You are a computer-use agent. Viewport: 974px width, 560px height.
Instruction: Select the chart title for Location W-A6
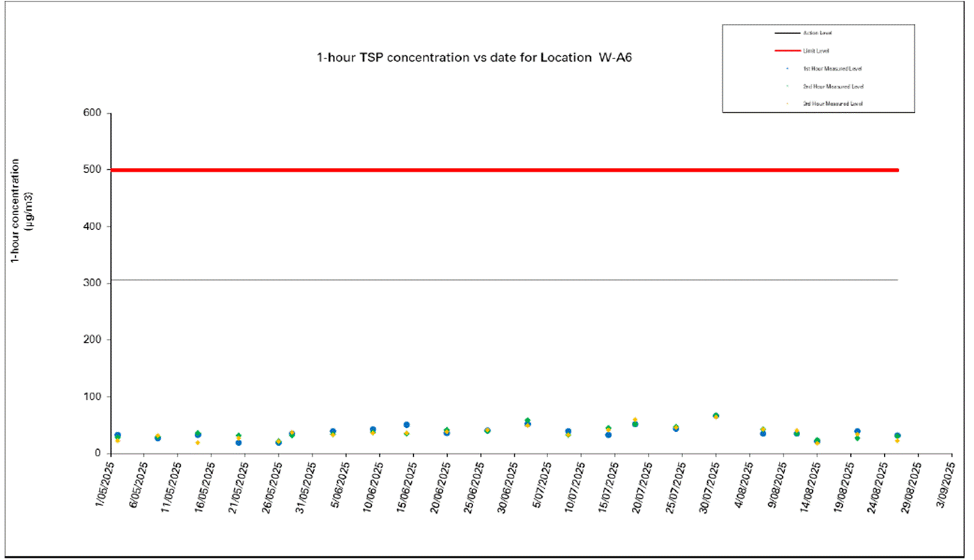click(475, 58)
